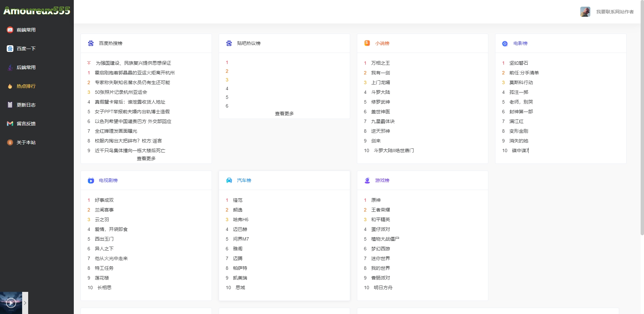644x314 pixels.
Task: Click the 贴吧热议榜 paw icon
Action: click(x=229, y=43)
